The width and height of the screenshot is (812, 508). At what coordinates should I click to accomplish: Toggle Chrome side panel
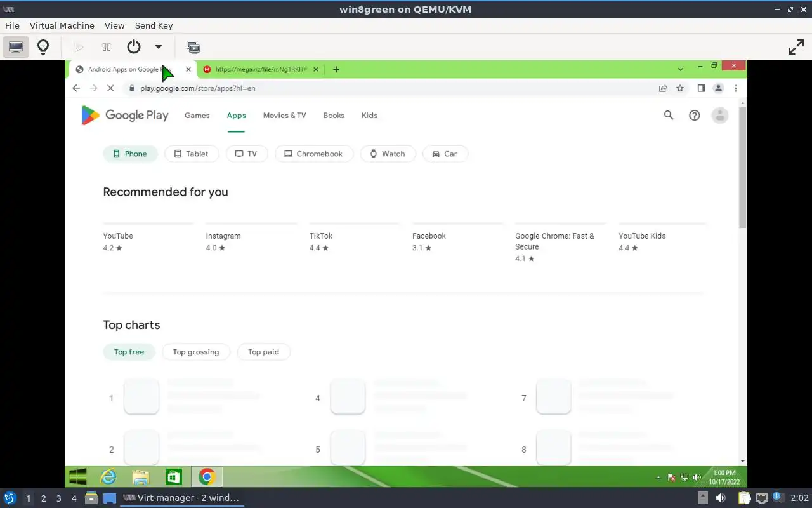tap(701, 88)
